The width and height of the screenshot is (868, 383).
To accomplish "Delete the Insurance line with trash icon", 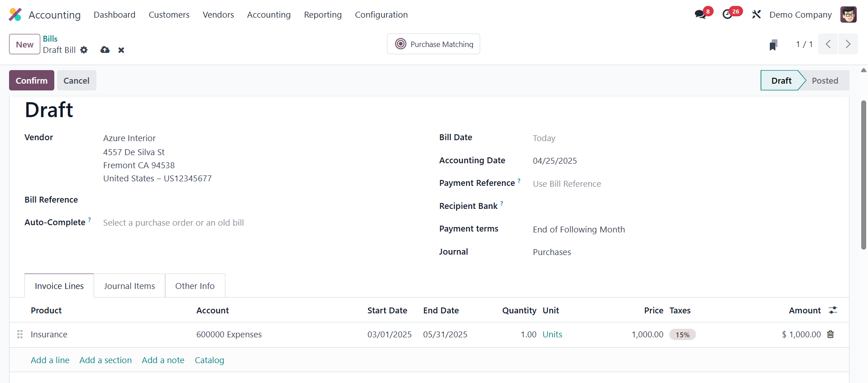I will point(830,334).
